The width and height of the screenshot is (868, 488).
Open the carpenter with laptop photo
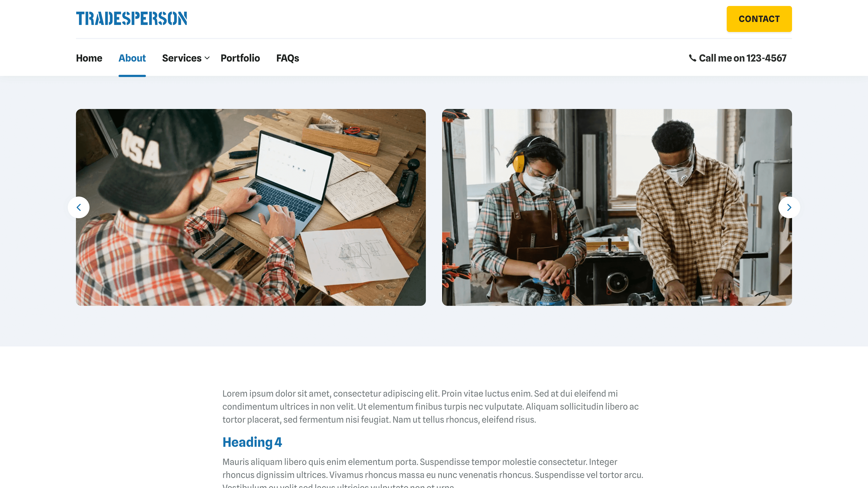click(251, 207)
